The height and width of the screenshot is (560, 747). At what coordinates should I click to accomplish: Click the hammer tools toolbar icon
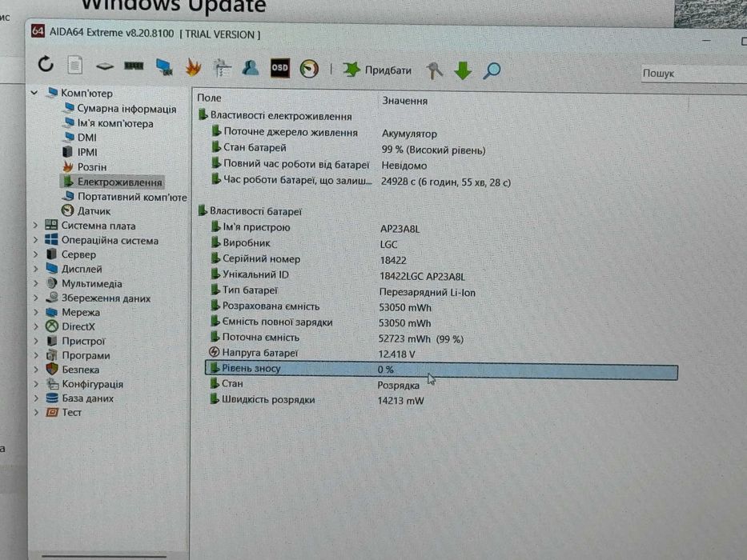[434, 70]
